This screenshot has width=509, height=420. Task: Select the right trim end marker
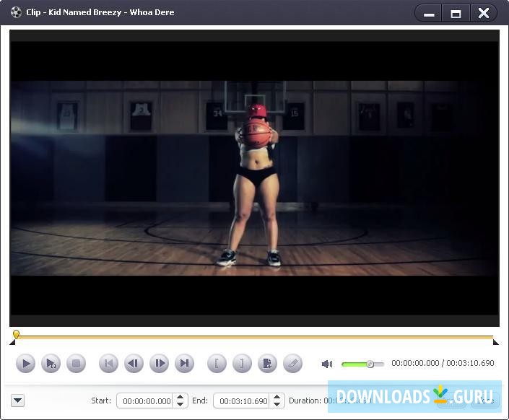coord(496,342)
